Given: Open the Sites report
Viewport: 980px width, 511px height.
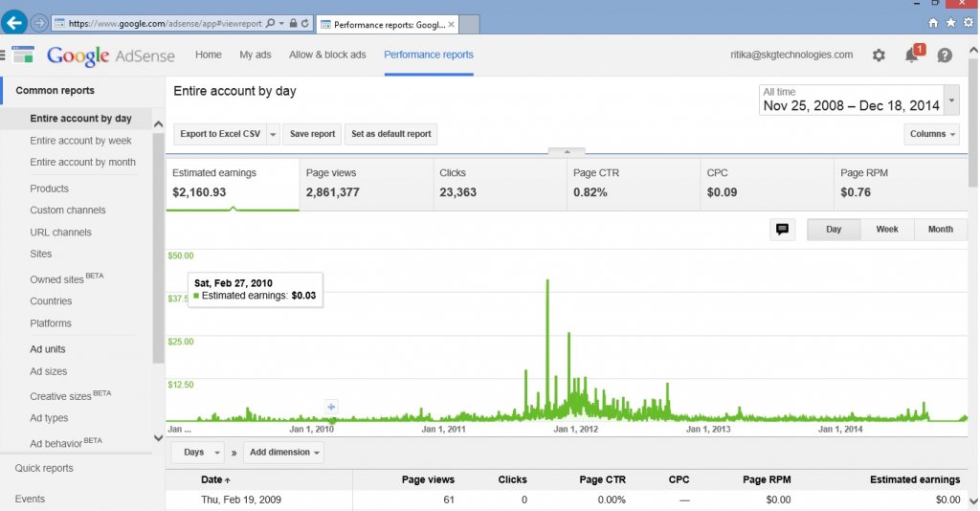Looking at the screenshot, I should pyautogui.click(x=40, y=254).
